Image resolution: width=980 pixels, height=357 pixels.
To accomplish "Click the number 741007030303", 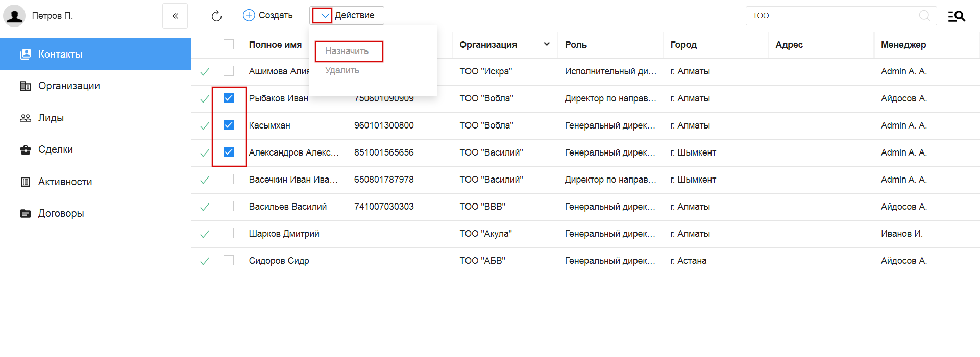I will pyautogui.click(x=384, y=207).
